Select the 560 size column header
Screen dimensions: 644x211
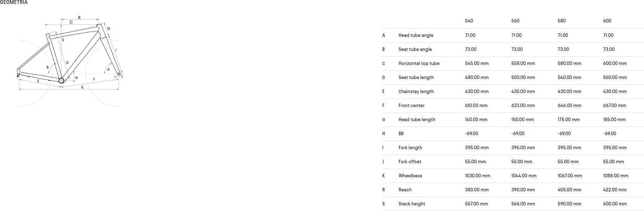point(515,21)
